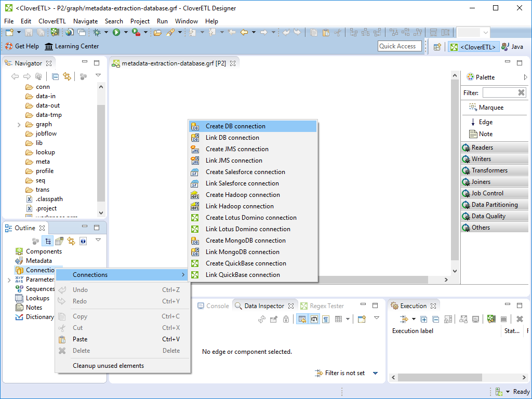Open the CloverETL menu in menu bar
This screenshot has width=532, height=399.
(x=52, y=21)
